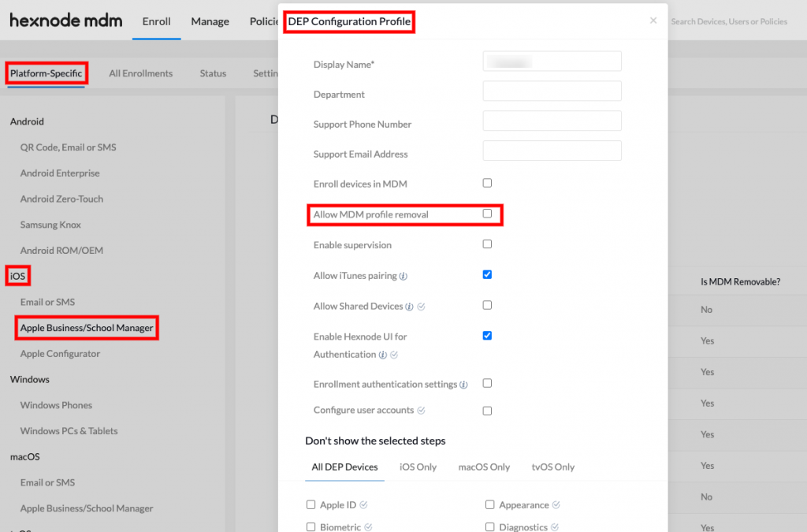Check the Apple ID setup step
The height and width of the screenshot is (532, 807).
(311, 504)
